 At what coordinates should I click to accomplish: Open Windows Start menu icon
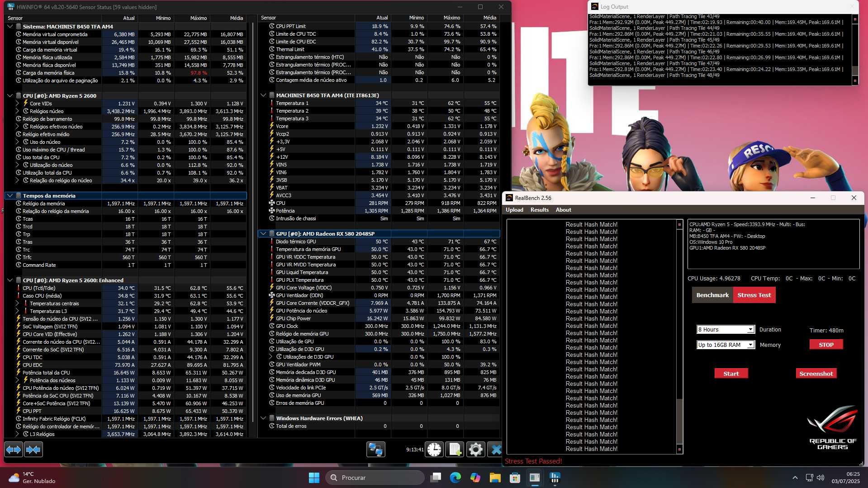coord(314,478)
